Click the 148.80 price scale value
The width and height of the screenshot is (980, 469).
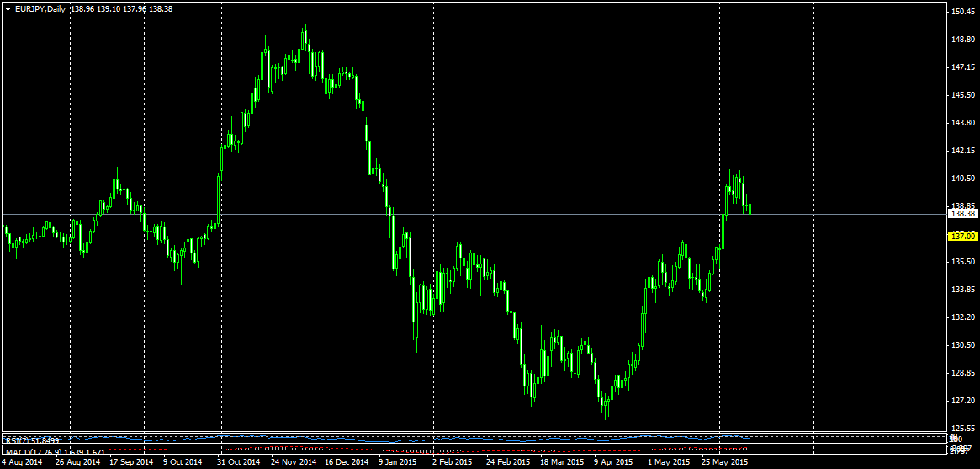(964, 39)
